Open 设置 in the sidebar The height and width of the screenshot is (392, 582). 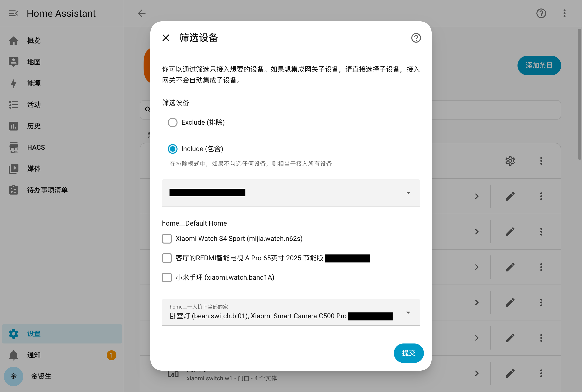point(62,334)
